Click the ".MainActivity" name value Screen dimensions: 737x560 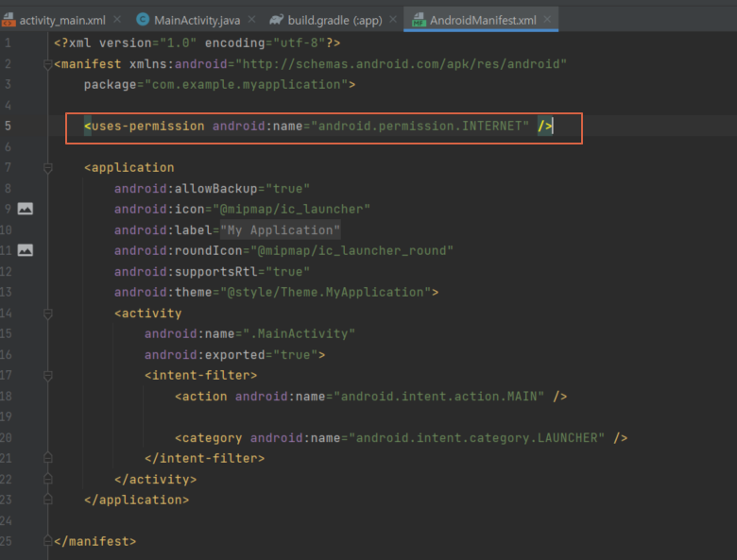click(299, 333)
